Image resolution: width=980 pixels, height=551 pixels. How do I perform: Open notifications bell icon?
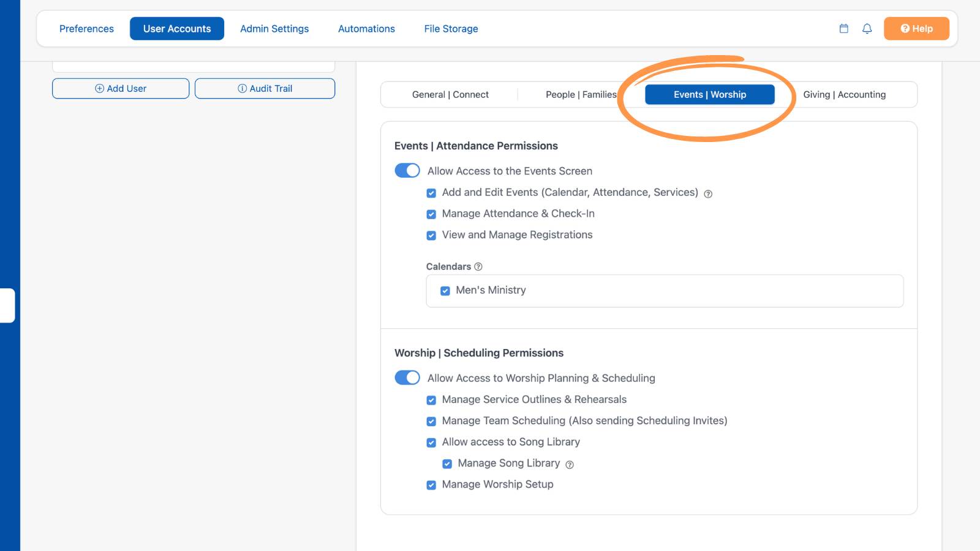(867, 29)
